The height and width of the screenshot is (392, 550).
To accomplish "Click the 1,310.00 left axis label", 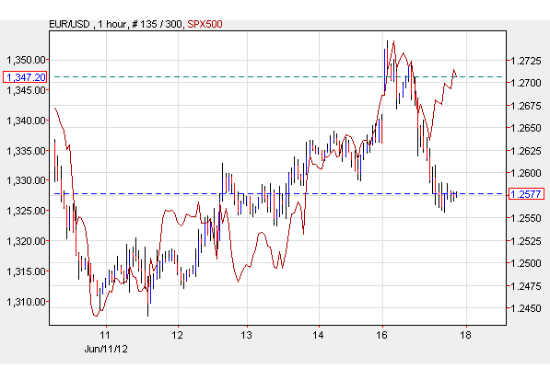I will [x=27, y=302].
